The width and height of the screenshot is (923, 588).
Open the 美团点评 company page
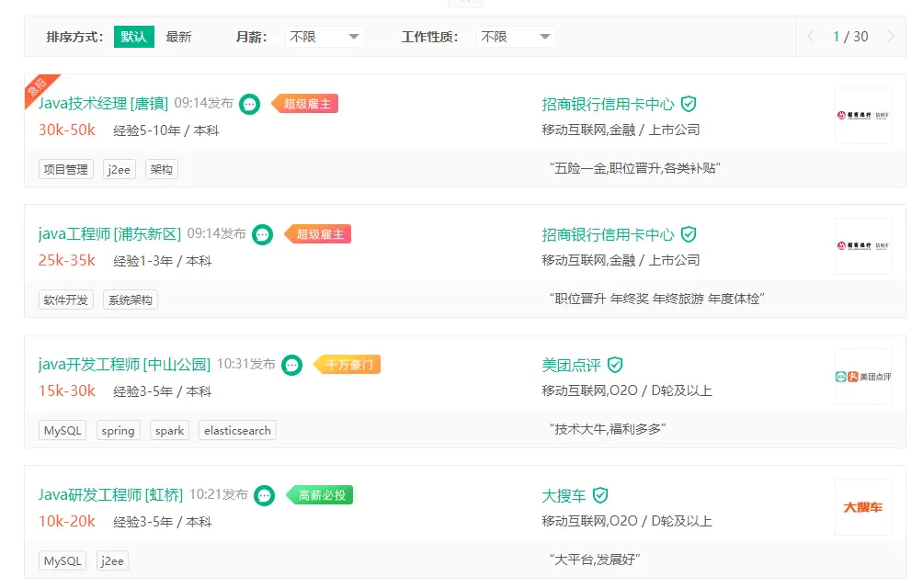[x=571, y=366]
